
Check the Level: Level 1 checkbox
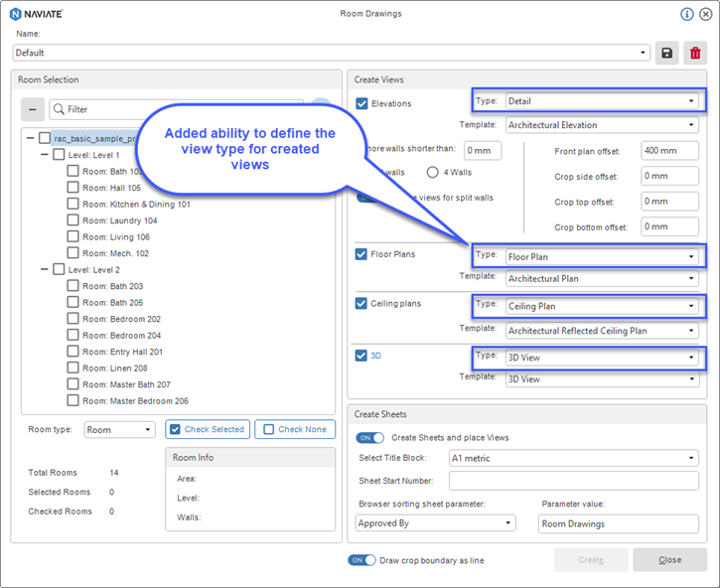click(x=59, y=154)
